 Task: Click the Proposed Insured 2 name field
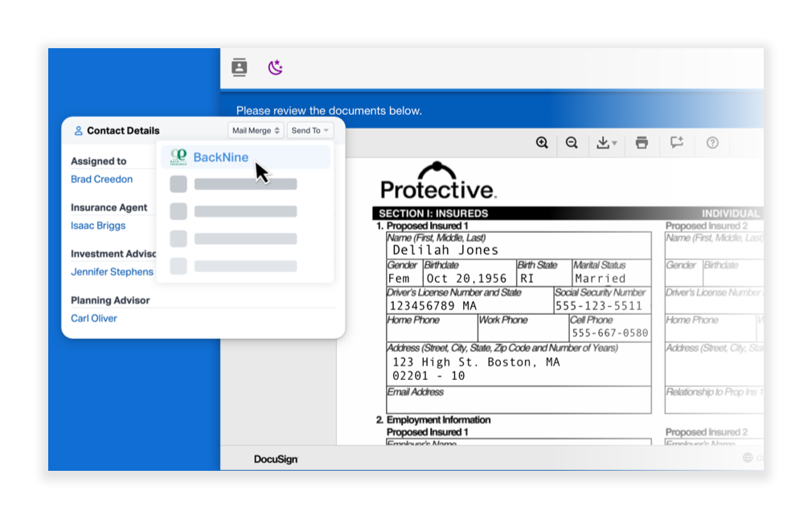click(714, 246)
